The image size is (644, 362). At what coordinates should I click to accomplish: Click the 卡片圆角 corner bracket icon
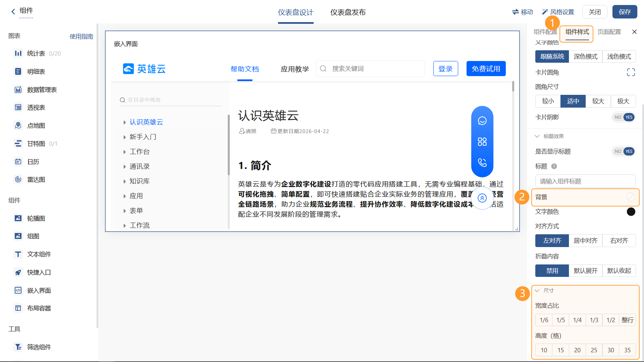pyautogui.click(x=631, y=72)
